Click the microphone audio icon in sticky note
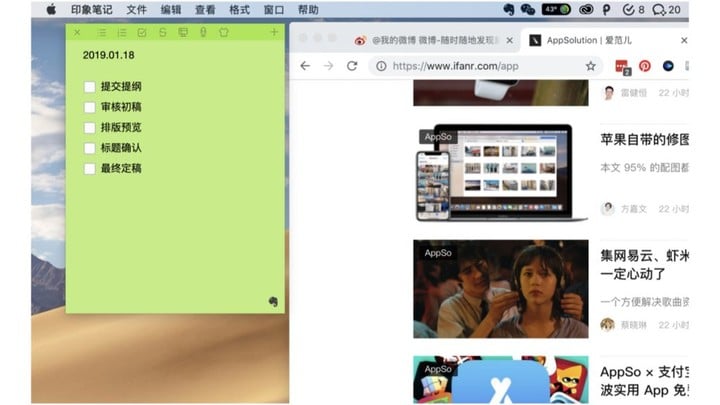The height and width of the screenshot is (405, 720). [x=203, y=32]
